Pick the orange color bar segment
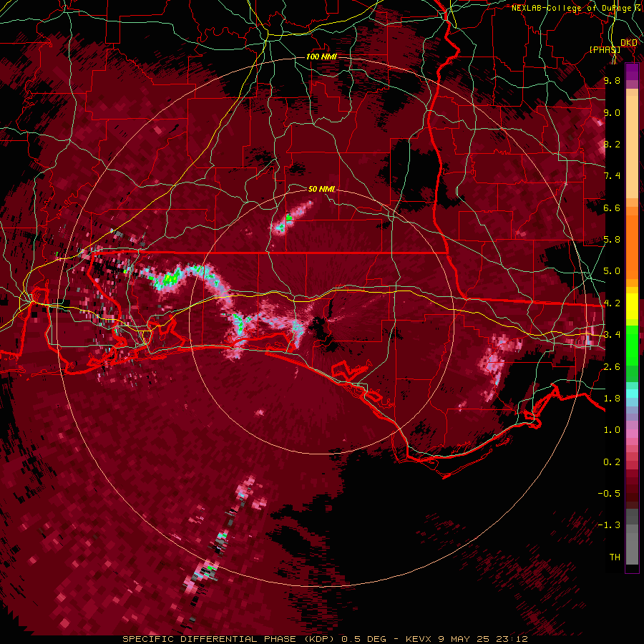644x644 pixels. pos(632,246)
